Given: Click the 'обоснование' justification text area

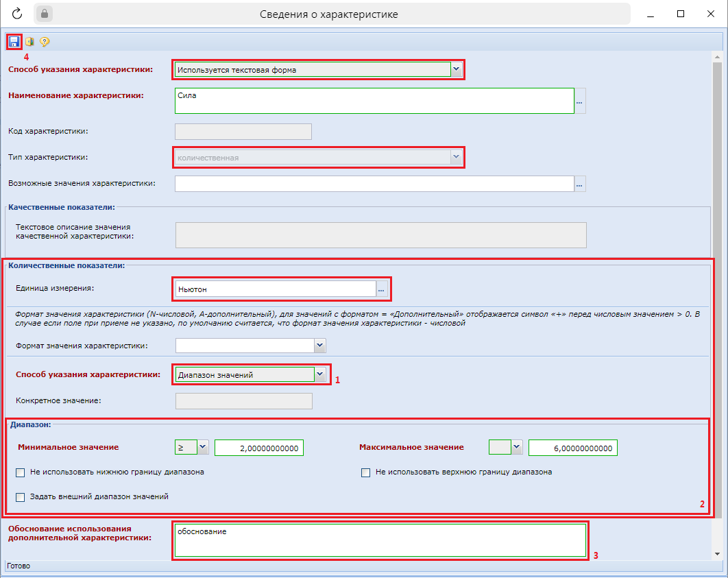Looking at the screenshot, I should pos(380,540).
